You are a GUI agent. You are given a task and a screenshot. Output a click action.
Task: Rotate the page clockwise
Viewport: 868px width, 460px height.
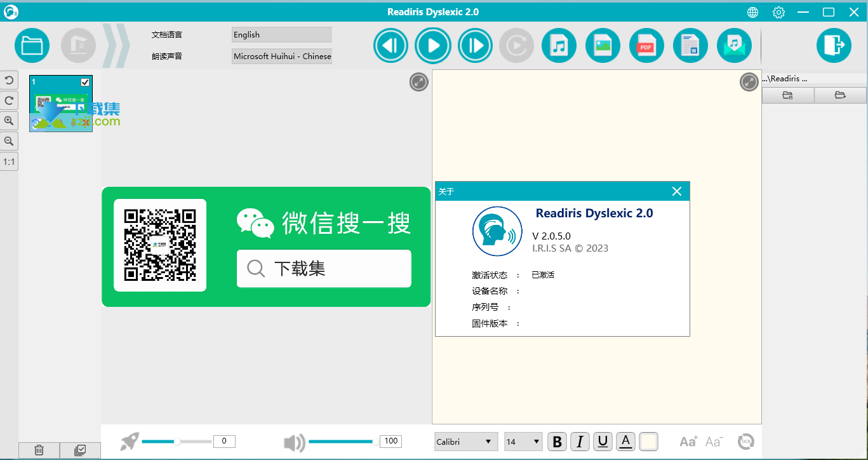(9, 100)
